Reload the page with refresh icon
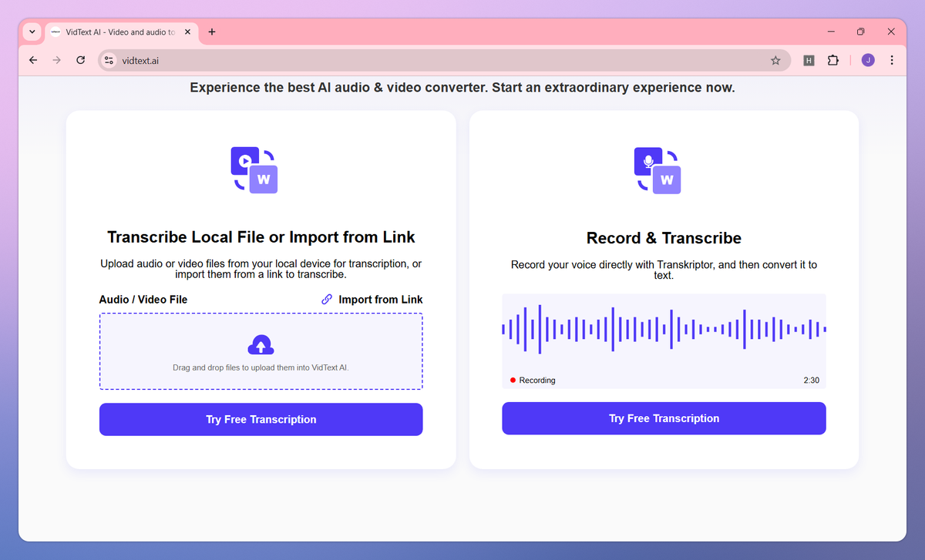 point(80,60)
